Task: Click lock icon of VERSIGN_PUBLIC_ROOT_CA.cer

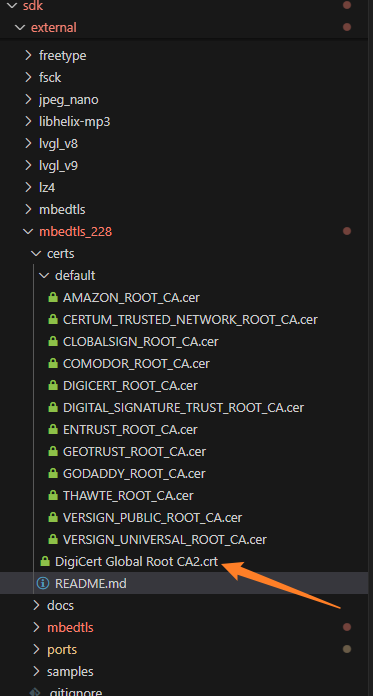Action: tap(53, 517)
